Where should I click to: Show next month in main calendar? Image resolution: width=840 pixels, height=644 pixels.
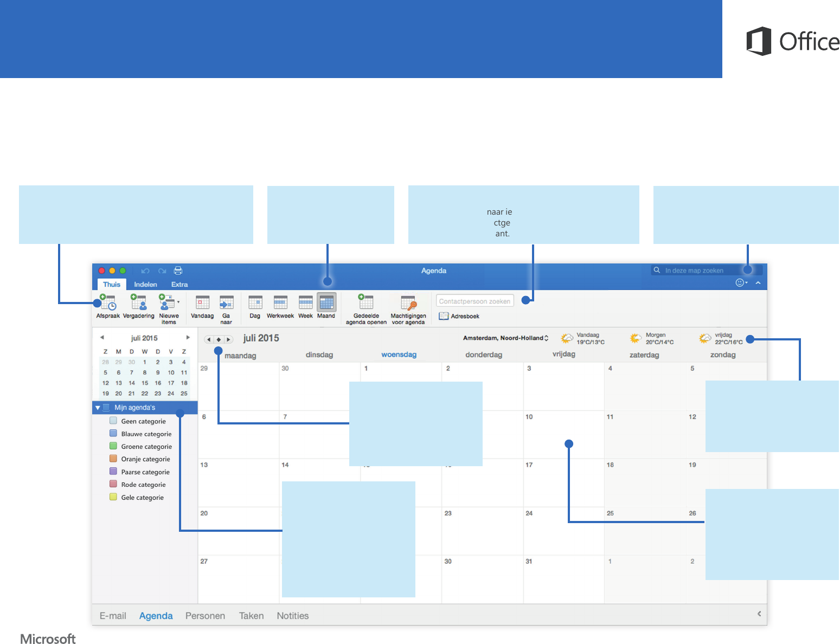(228, 339)
